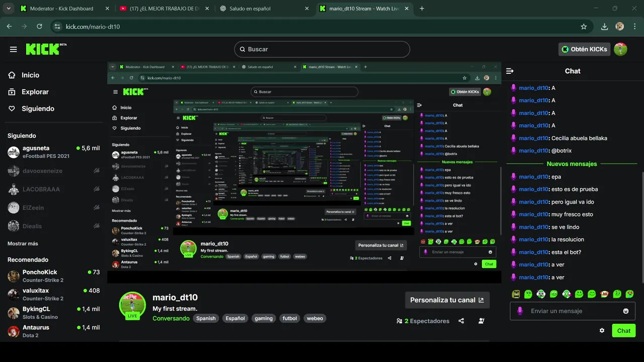Open browser downloads icon
The image size is (644, 362).
(x=605, y=27)
